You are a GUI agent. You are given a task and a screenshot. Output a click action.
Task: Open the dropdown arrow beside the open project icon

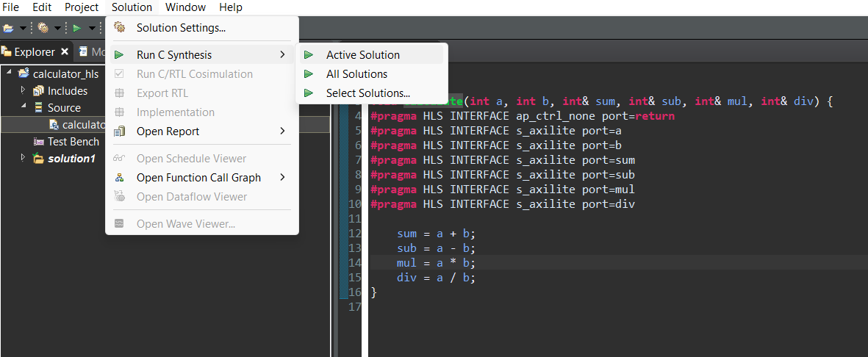pos(23,28)
